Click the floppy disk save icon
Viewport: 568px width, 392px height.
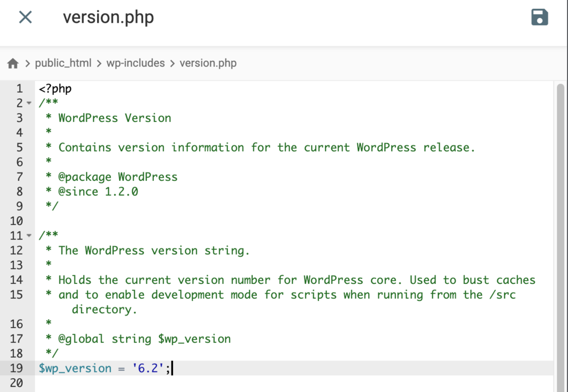[x=539, y=17]
